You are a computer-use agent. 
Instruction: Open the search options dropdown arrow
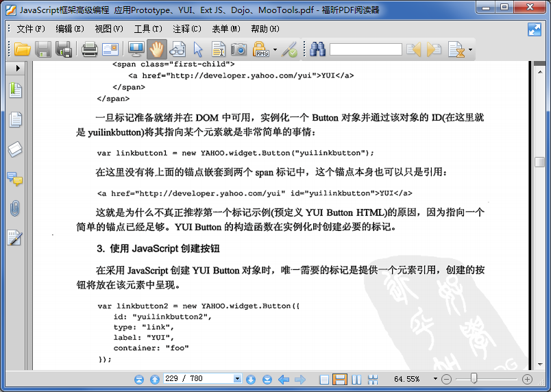pyautogui.click(x=471, y=49)
